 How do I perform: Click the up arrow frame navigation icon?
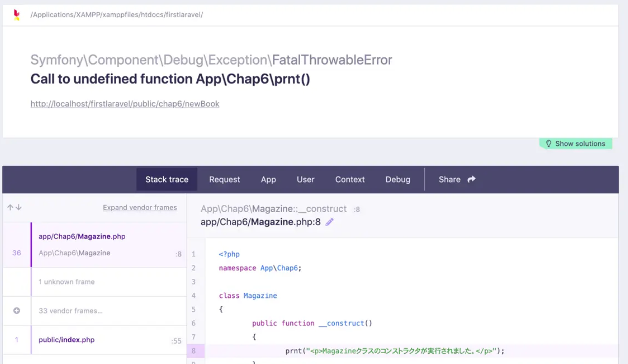click(10, 208)
